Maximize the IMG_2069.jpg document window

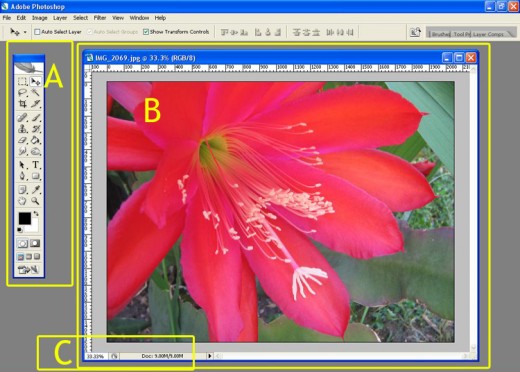(459, 58)
